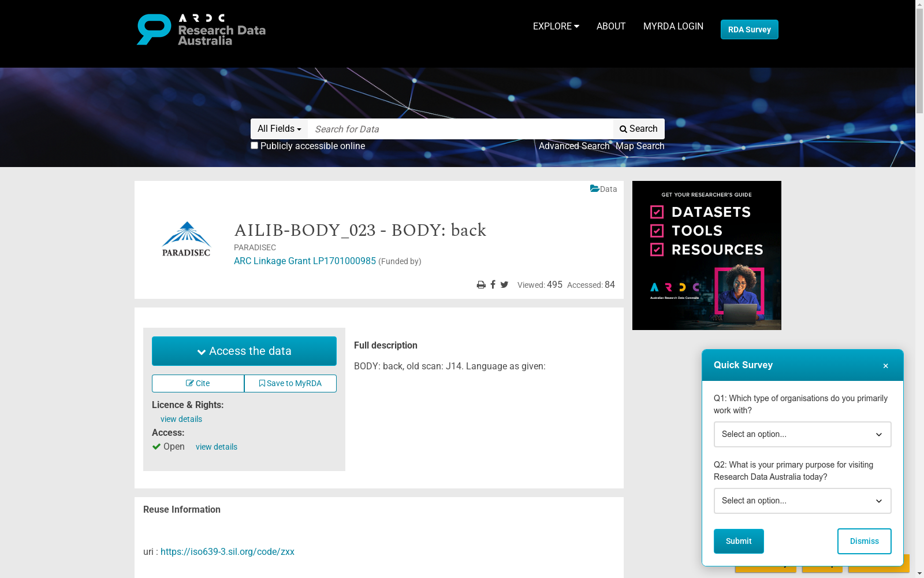Click the Data folder icon
Viewport: 924px width, 578px height.
(595, 188)
